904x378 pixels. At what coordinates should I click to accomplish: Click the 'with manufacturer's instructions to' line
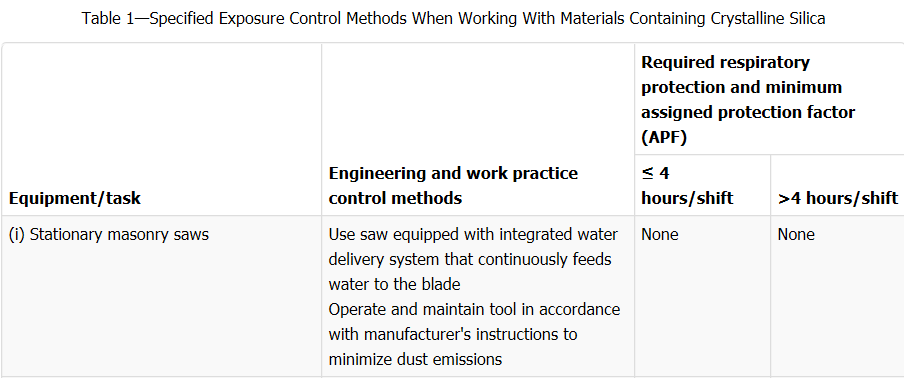(453, 334)
